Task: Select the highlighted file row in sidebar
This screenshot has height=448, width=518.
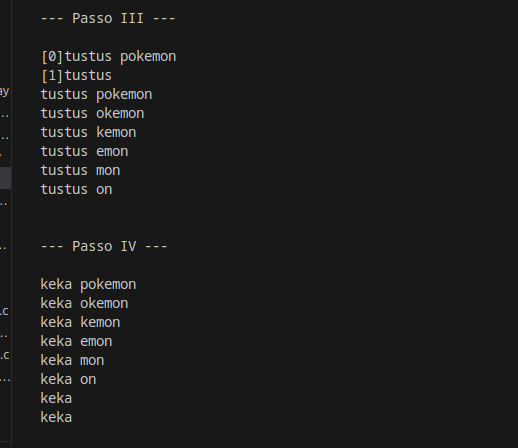Action: (x=6, y=178)
